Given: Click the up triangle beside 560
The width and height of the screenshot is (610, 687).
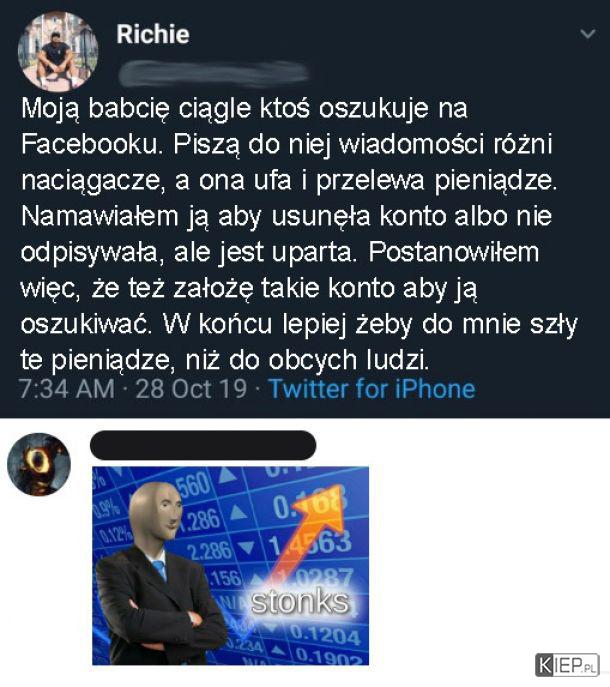Looking at the screenshot, I should click(228, 477).
